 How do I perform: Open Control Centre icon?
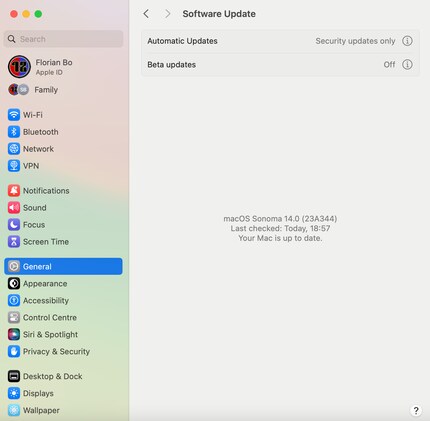pos(14,317)
